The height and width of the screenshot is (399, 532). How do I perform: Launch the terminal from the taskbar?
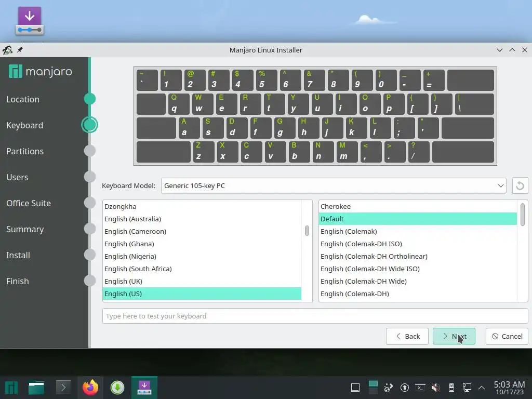63,388
